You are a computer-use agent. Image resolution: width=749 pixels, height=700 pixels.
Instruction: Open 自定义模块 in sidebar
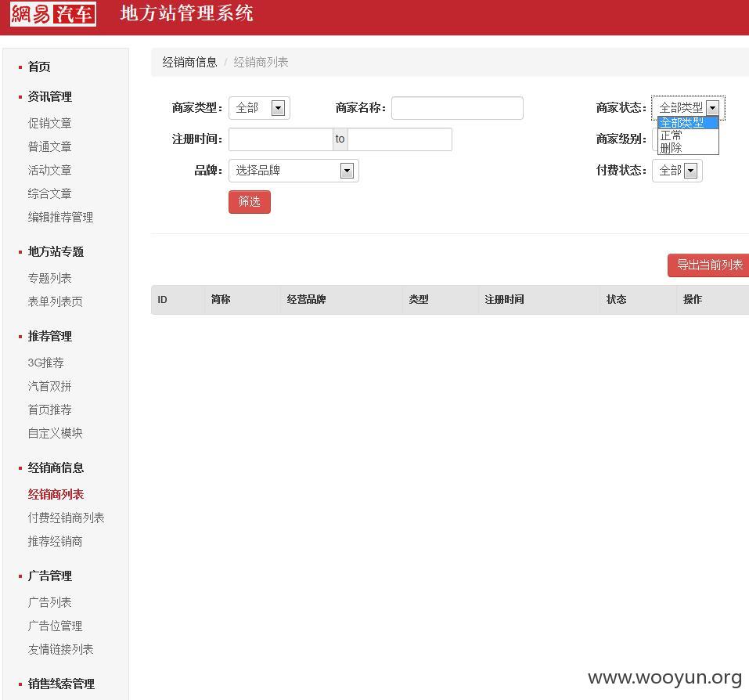point(56,433)
